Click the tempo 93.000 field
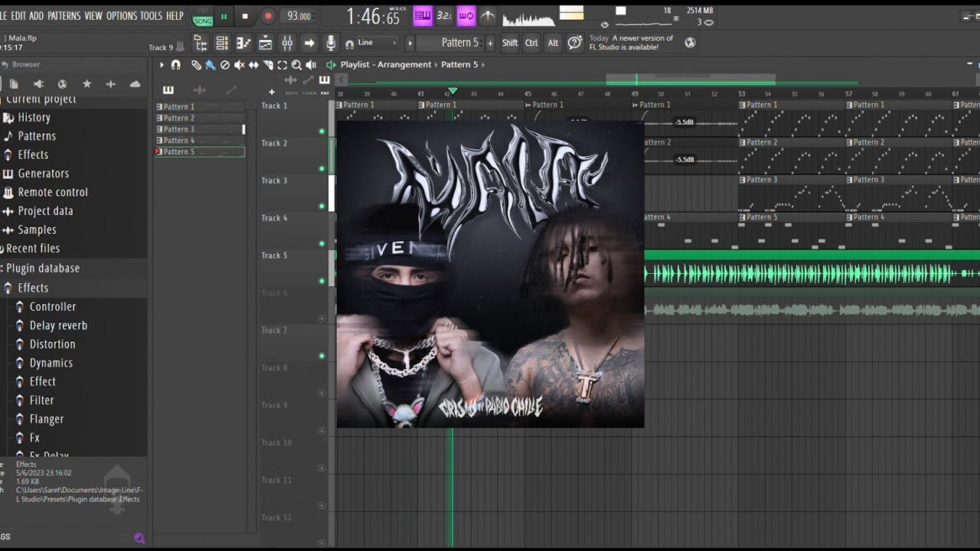Screen dimensions: 980x551 [299, 16]
